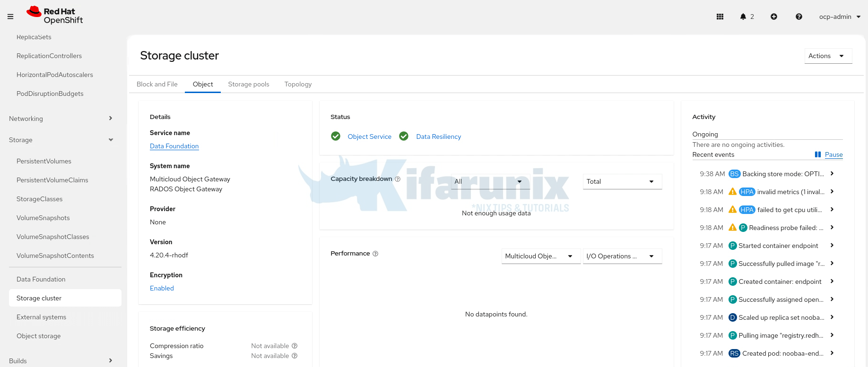Viewport: 868px width, 367px height.
Task: Click the Performance help icon
Action: click(375, 254)
